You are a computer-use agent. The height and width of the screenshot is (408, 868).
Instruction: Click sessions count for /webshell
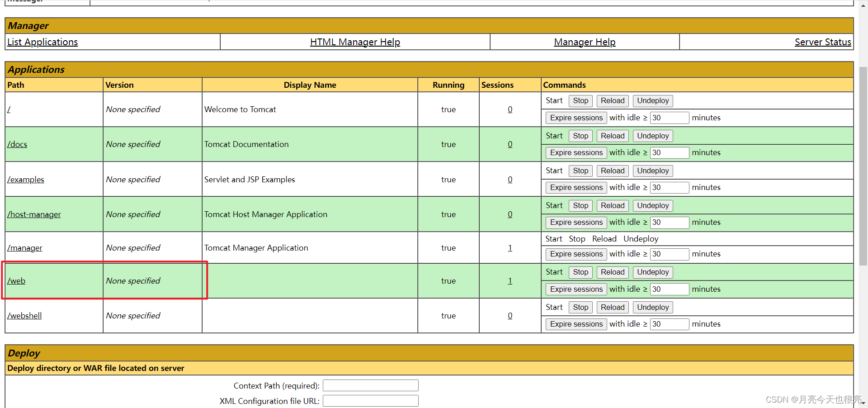(x=510, y=316)
